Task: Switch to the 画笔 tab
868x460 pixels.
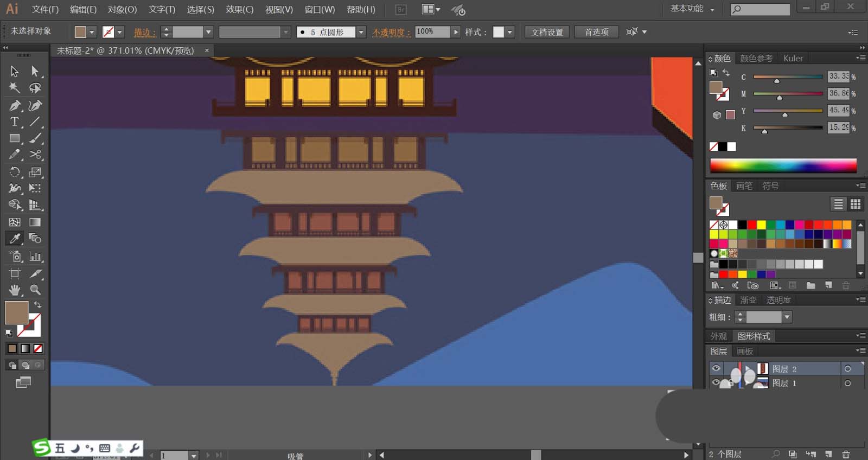Action: click(x=744, y=186)
